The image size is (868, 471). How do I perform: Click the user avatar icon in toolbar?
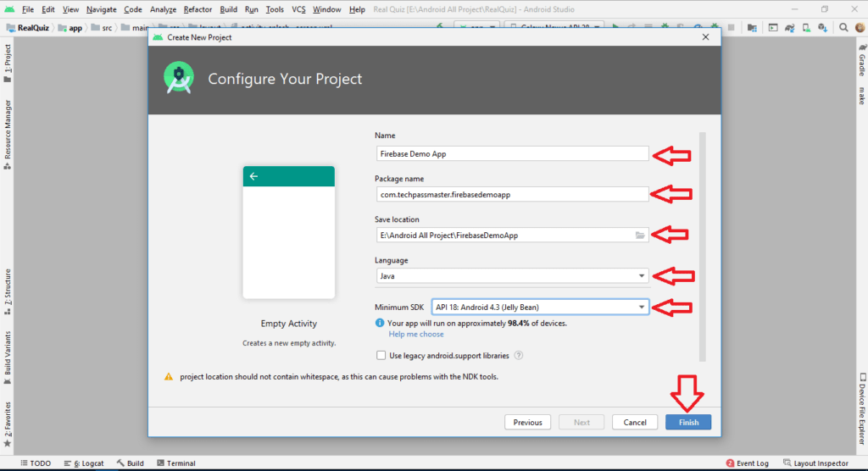coord(860,28)
